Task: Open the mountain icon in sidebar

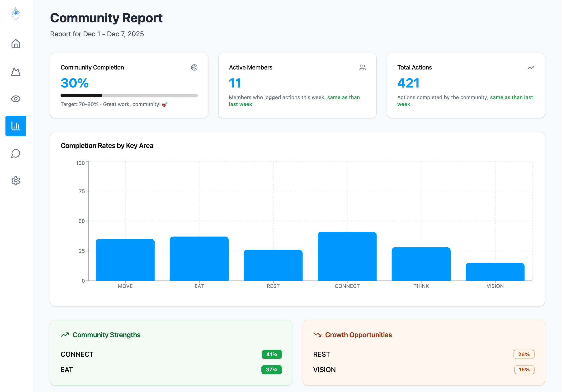Action: 16,72
